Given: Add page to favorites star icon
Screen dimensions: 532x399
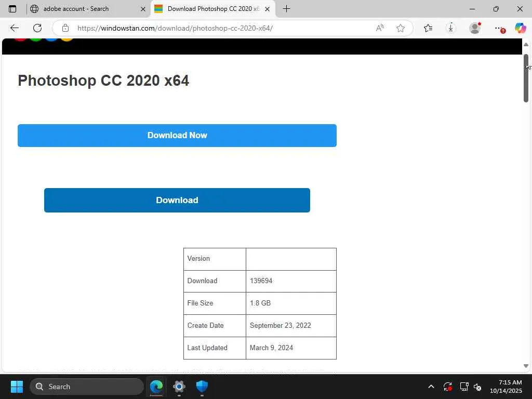Looking at the screenshot, I should 401,28.
